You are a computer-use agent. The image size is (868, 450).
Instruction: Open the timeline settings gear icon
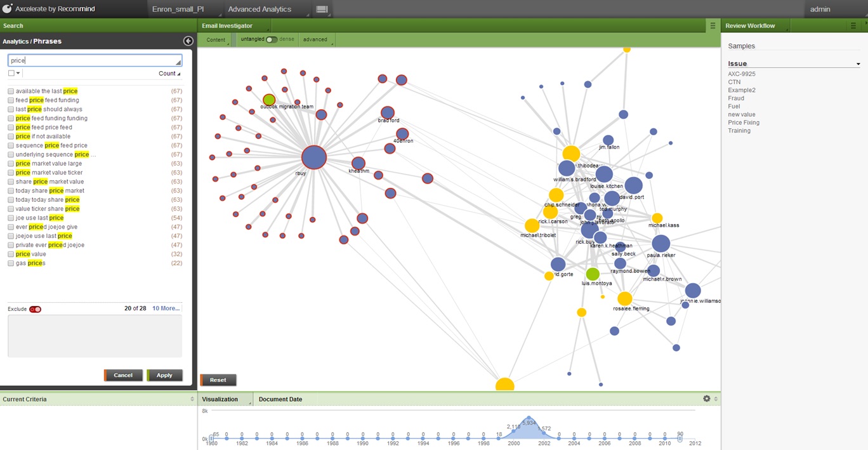707,399
